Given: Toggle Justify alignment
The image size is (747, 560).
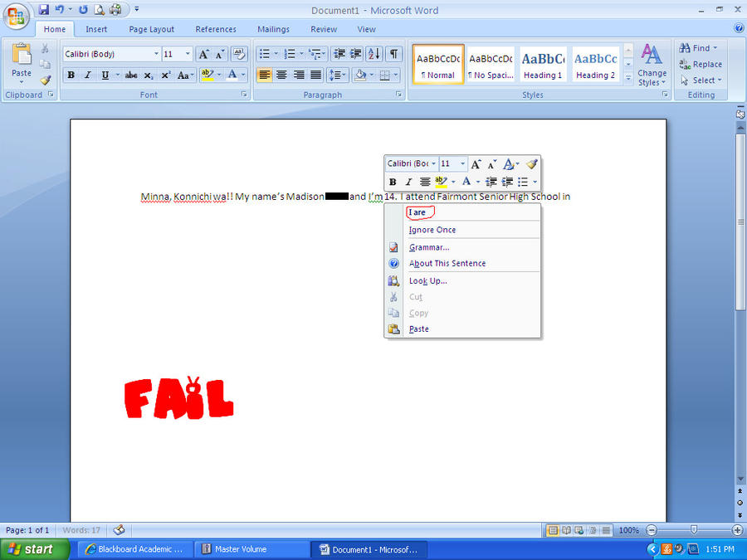Looking at the screenshot, I should pyautogui.click(x=316, y=75).
